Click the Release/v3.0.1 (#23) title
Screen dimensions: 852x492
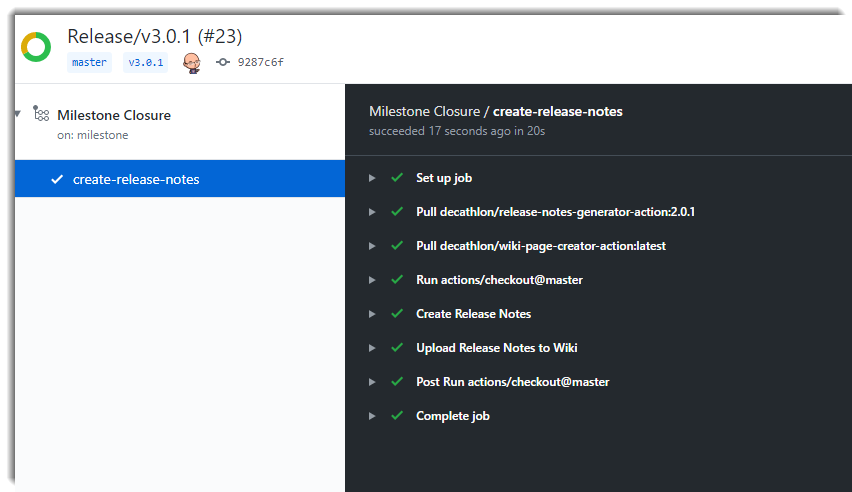(x=155, y=36)
